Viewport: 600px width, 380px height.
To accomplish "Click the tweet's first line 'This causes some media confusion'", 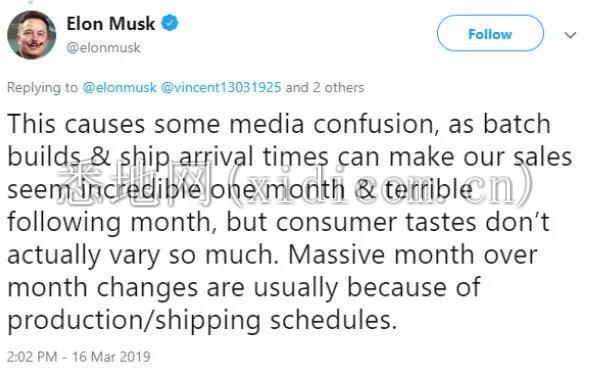I will [223, 125].
